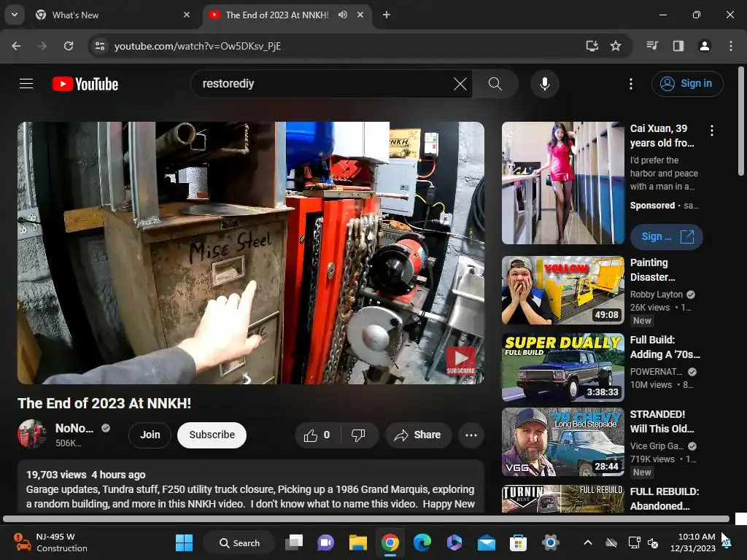747x560 pixels.
Task: Switch to the What's New tab
Action: click(113, 15)
